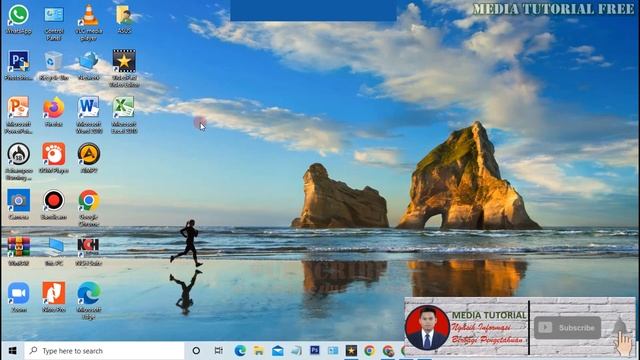Select the VLC media player shortcut
The height and width of the screenshot is (360, 640).
click(x=89, y=22)
